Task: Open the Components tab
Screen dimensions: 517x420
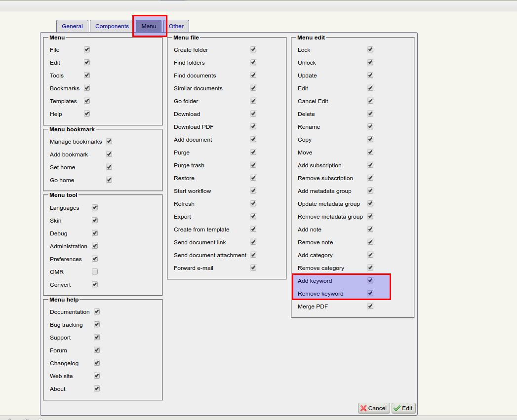Action: pyautogui.click(x=112, y=26)
